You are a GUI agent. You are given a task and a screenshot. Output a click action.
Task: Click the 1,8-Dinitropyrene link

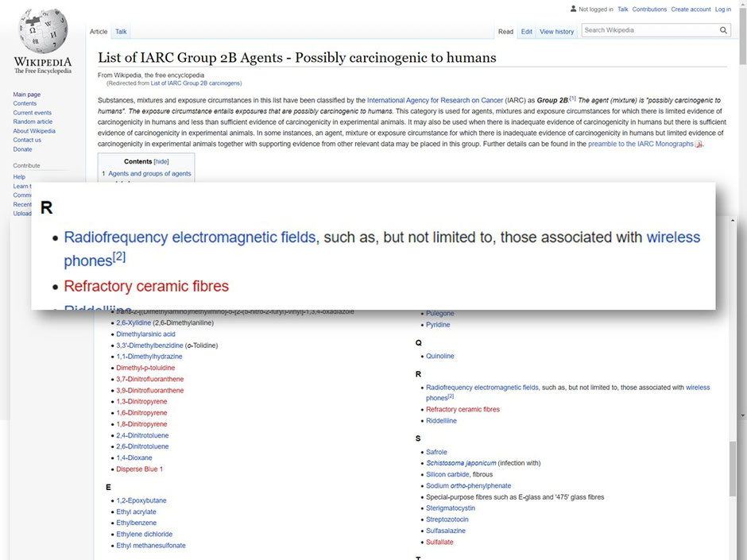point(141,424)
